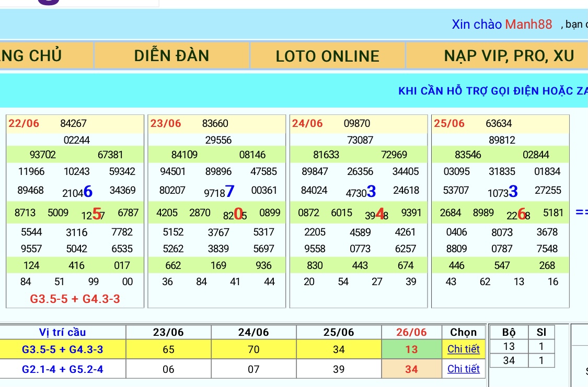Image resolution: width=588 pixels, height=387 pixels.
Task: Click the green cell showing 13 under 26/06
Action: click(x=411, y=349)
